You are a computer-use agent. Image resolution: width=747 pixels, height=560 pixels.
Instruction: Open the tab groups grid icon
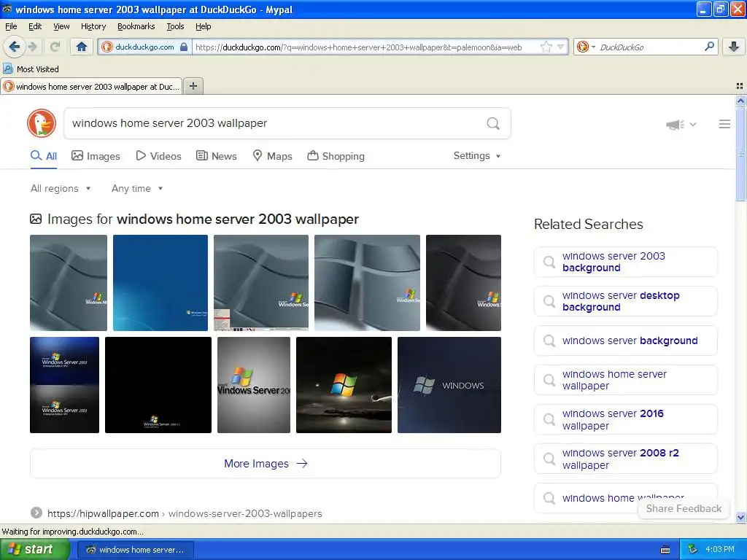pyautogui.click(x=740, y=86)
